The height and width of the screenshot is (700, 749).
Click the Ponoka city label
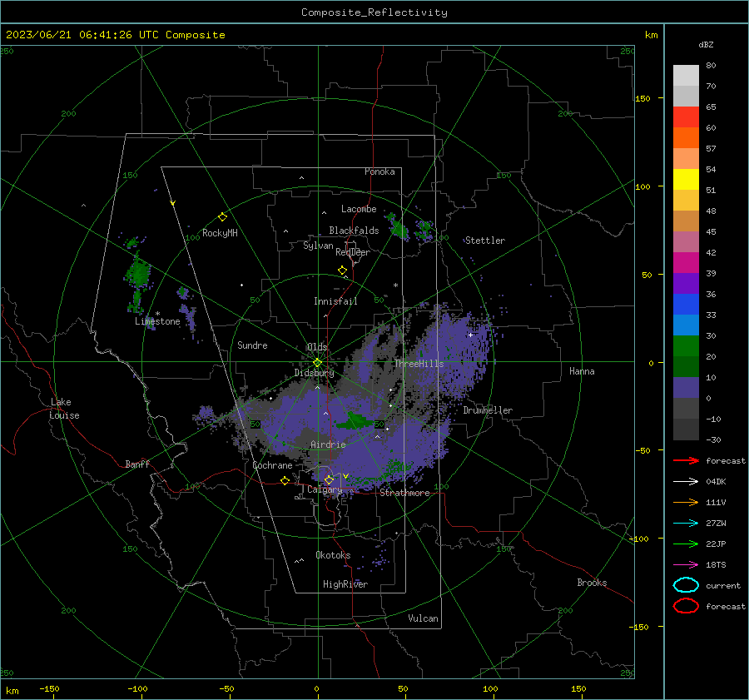point(379,171)
